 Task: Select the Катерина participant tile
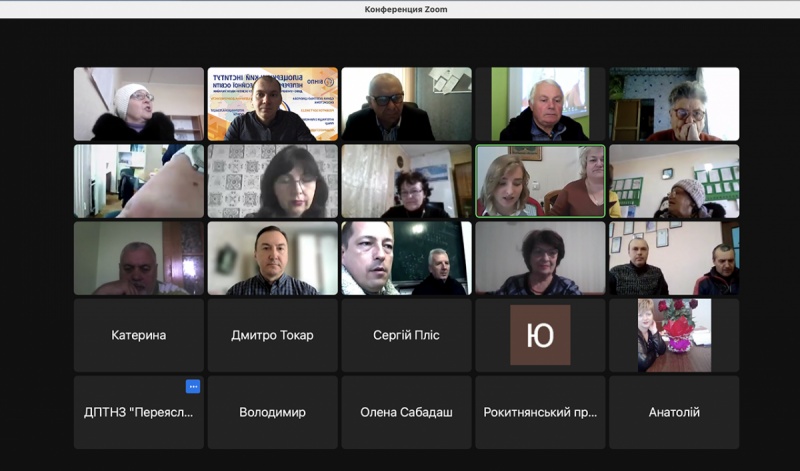139,335
